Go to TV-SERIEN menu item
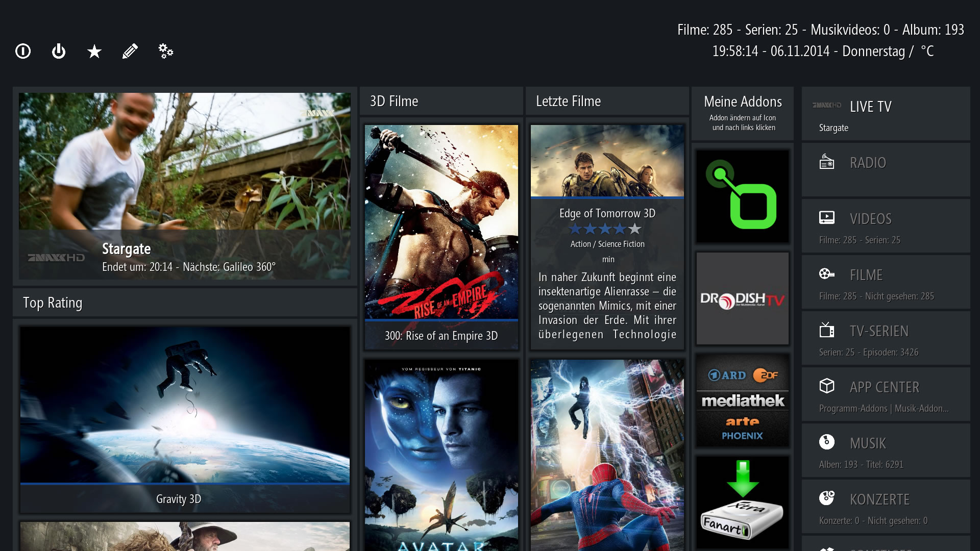The width and height of the screenshot is (980, 551). pos(886,338)
